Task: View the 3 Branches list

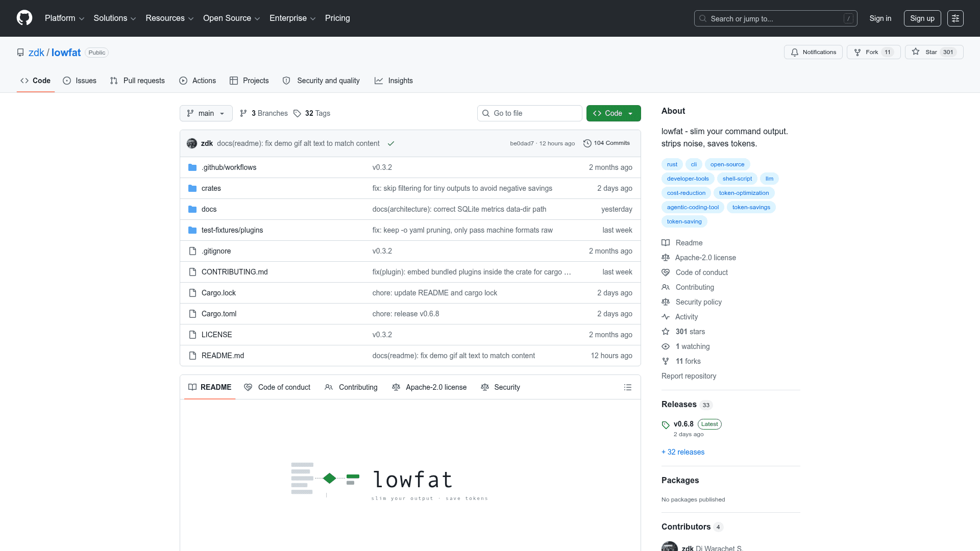Action: click(x=264, y=113)
